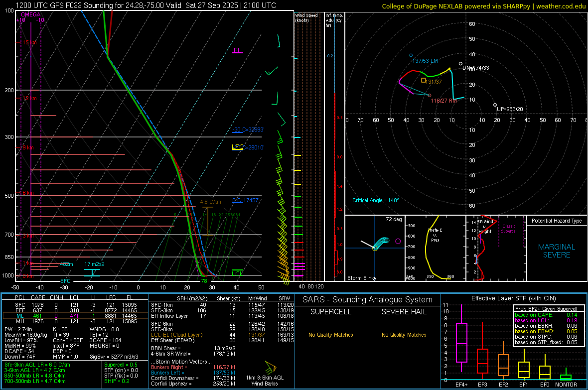Click the LFC=29010' level marker

point(248,147)
